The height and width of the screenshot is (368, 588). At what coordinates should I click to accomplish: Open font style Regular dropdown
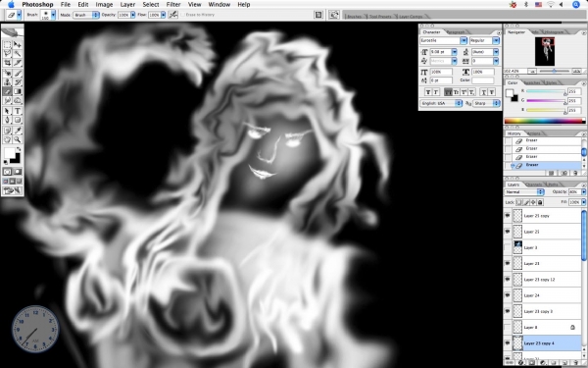coord(496,40)
